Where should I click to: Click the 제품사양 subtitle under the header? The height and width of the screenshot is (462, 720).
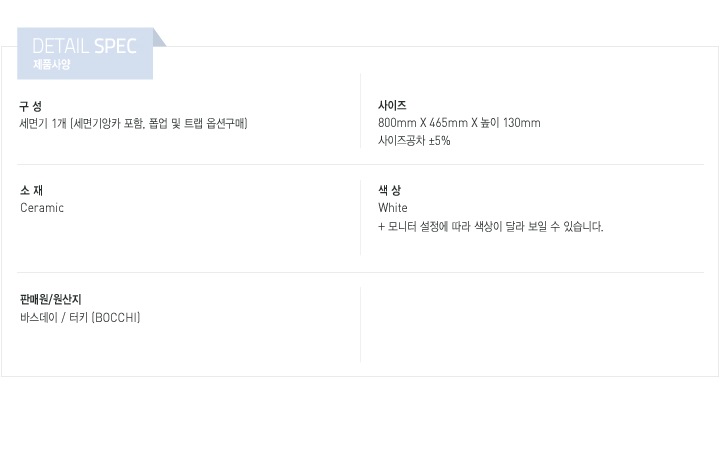(x=52, y=65)
